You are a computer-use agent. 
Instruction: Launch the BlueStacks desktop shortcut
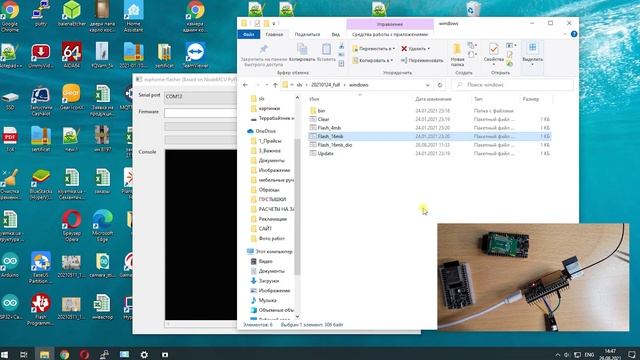point(40,184)
